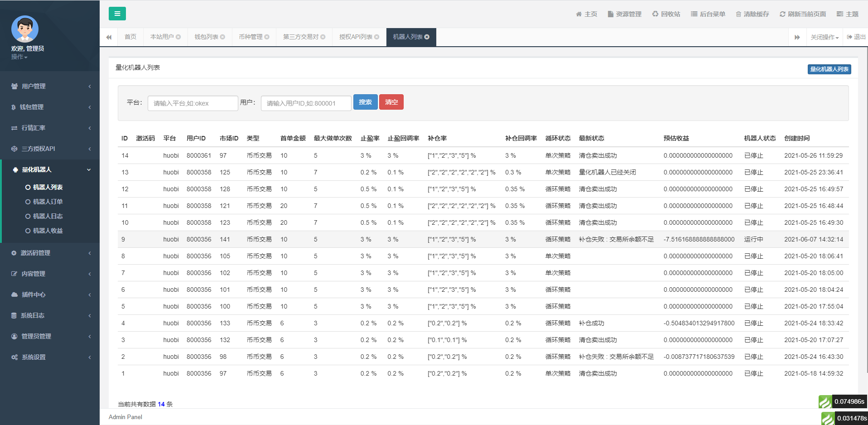The image size is (868, 425).
Task: Select 机器人订单 in the sidebar
Action: [x=47, y=202]
